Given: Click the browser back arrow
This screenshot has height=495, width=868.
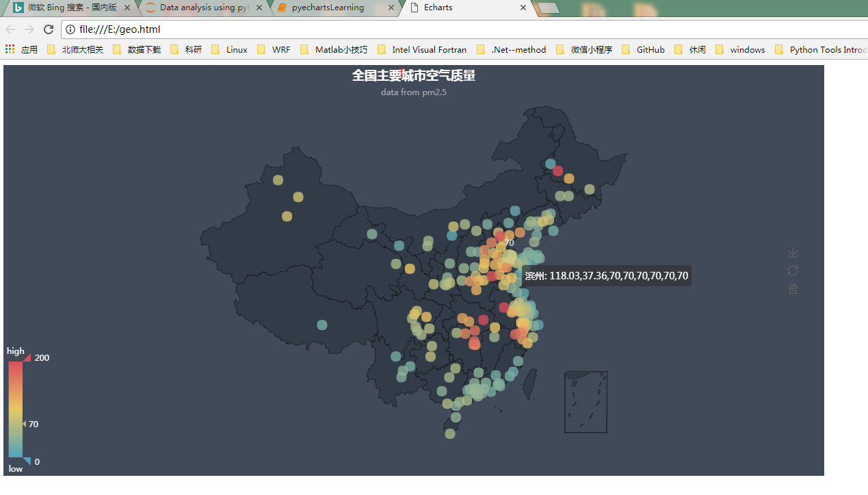Looking at the screenshot, I should 10,29.
